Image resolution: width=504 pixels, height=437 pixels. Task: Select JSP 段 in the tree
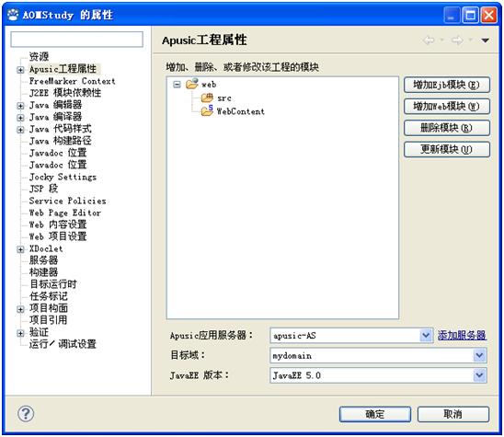click(x=44, y=189)
